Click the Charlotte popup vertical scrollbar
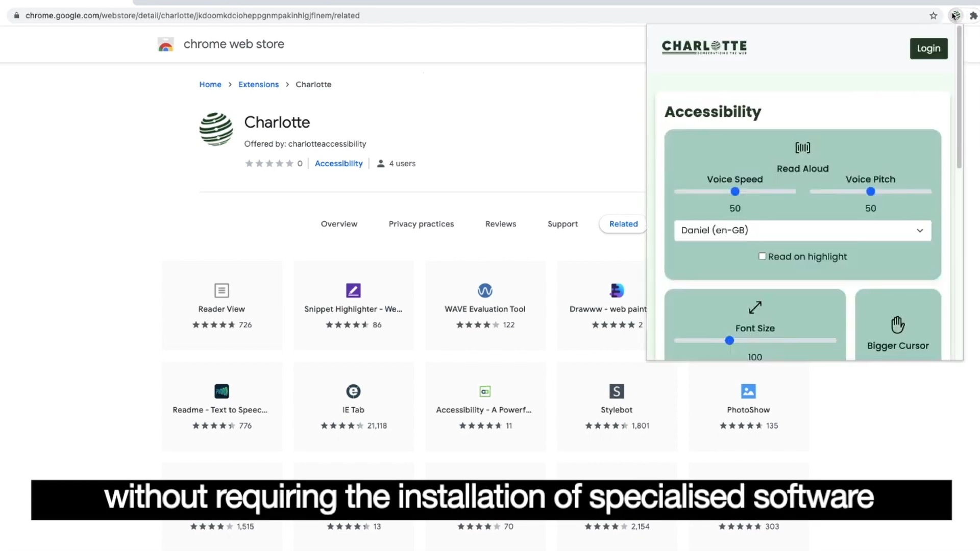Image resolution: width=980 pixels, height=551 pixels. 959,97
